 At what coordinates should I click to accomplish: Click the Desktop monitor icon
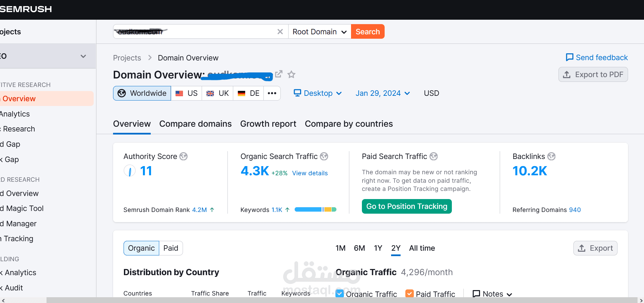coord(297,93)
